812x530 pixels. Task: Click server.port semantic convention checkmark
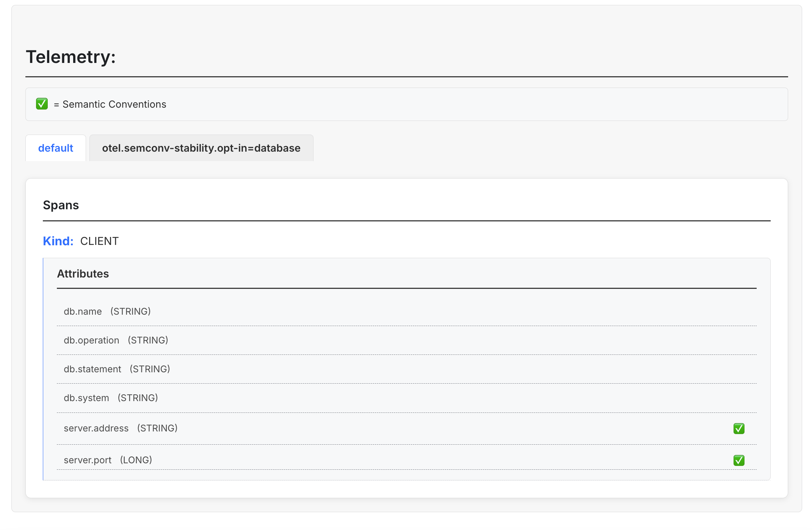tap(738, 460)
